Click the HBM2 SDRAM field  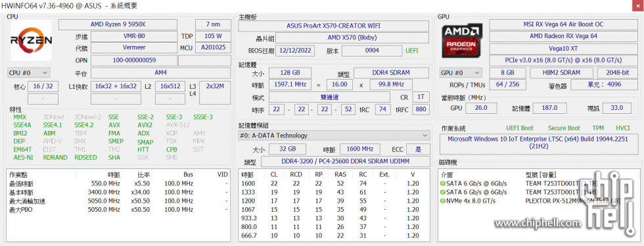(x=561, y=73)
